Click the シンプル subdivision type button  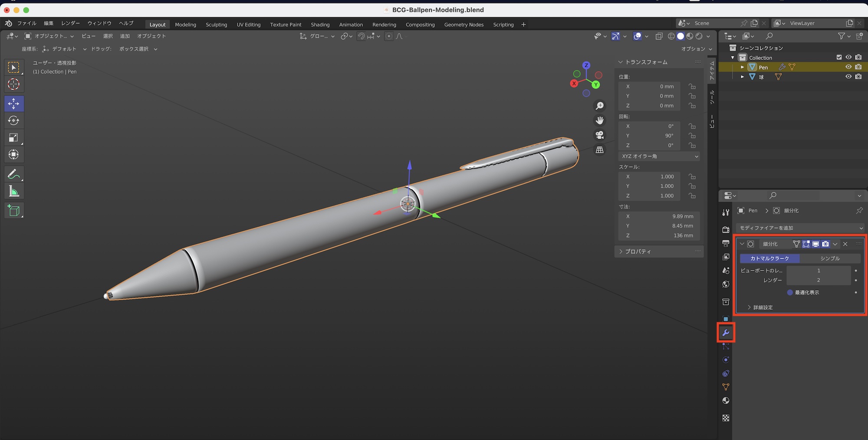pos(830,258)
